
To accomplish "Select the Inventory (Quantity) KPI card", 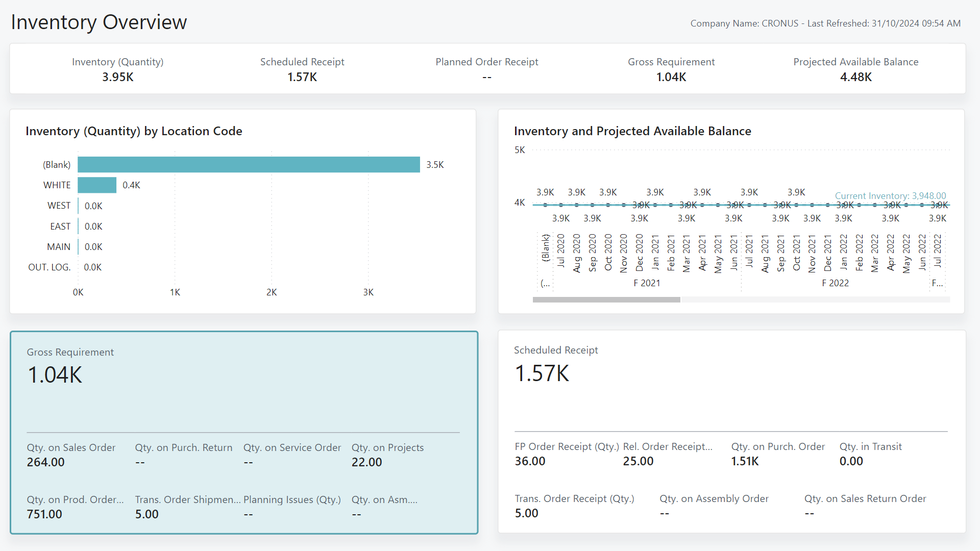I will pos(117,70).
